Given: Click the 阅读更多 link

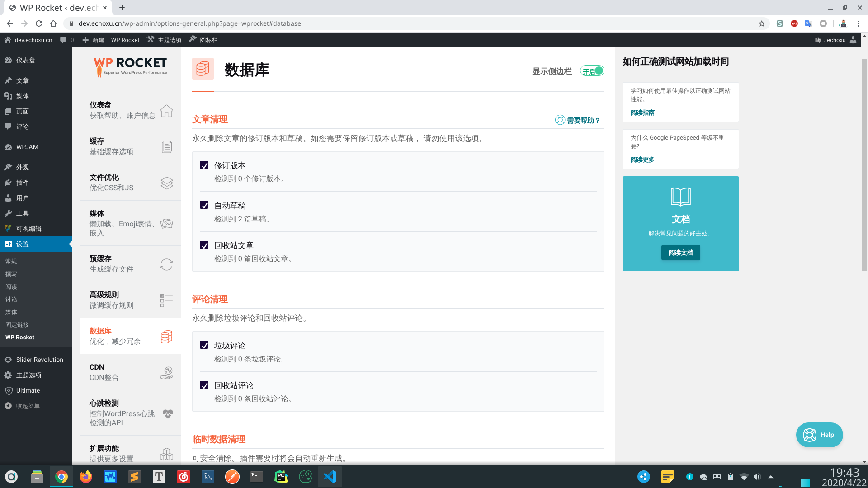Looking at the screenshot, I should [x=642, y=160].
